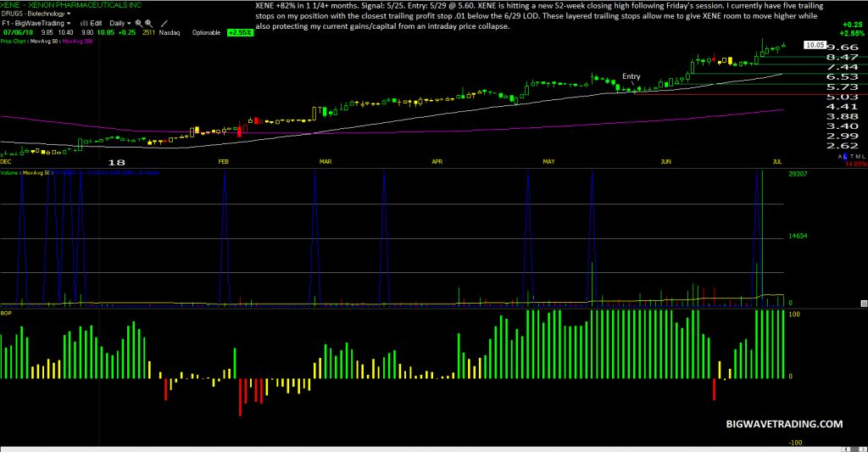Click the MAY month label on time axis
The image size is (868, 452).
(x=548, y=162)
